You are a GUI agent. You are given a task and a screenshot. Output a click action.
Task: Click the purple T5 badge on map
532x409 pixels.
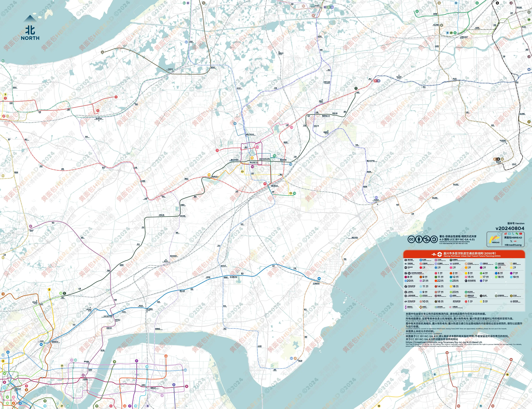pos(252,167)
